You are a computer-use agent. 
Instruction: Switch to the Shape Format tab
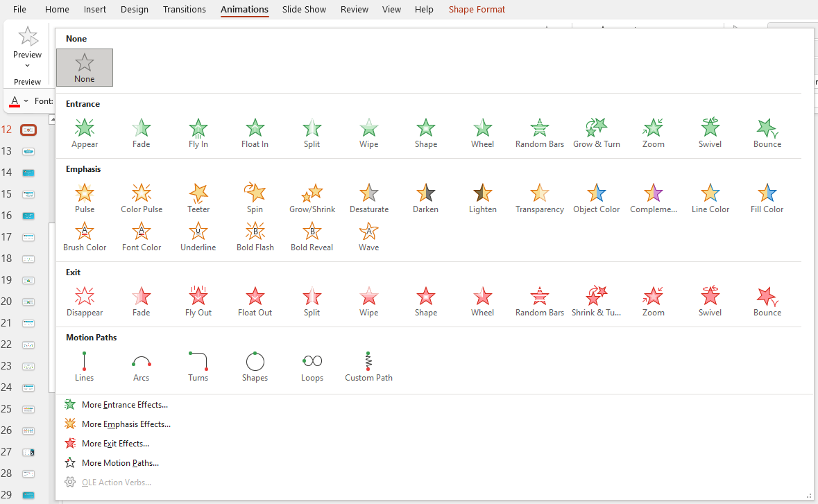point(477,10)
